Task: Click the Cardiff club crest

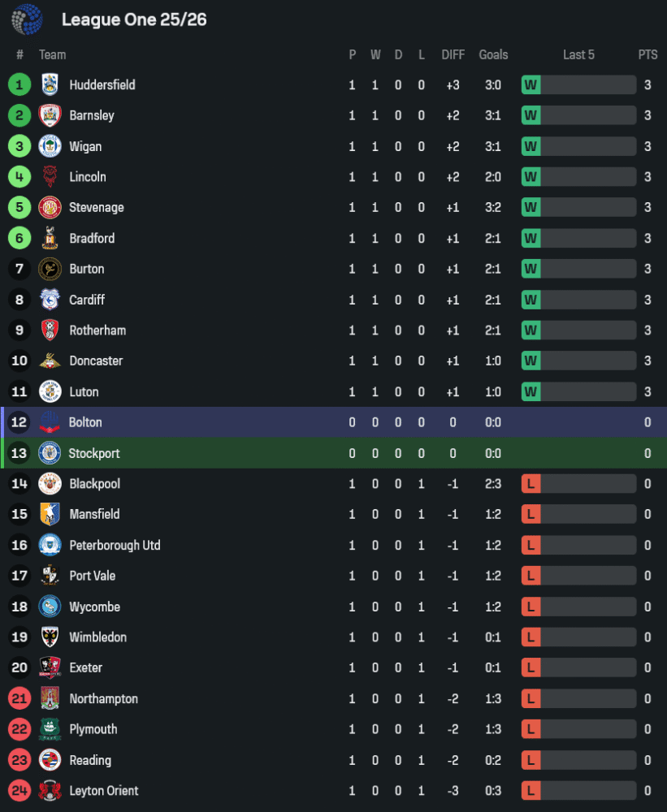Action: click(x=50, y=300)
